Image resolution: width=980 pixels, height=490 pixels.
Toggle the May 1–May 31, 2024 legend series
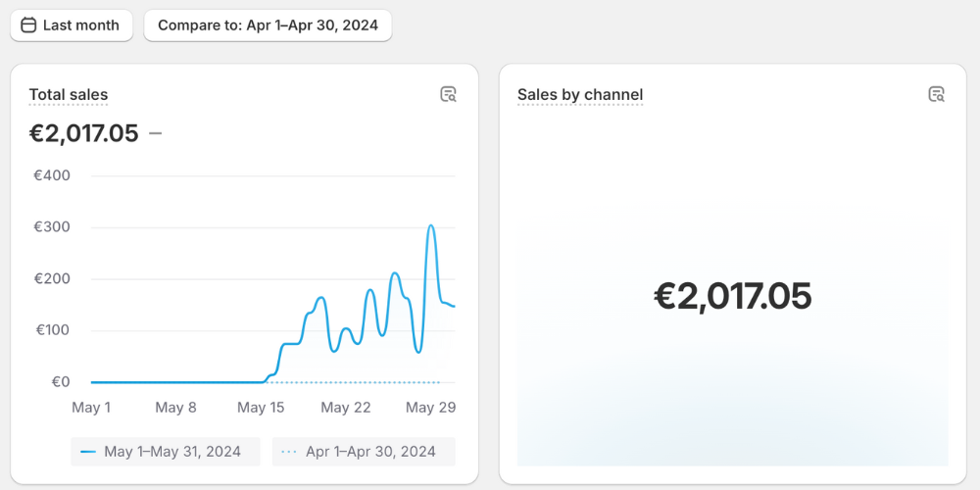tap(166, 452)
